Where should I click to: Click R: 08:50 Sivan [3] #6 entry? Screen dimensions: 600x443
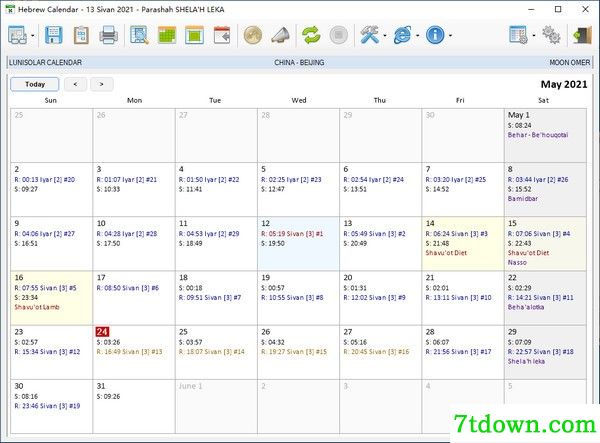[127, 288]
